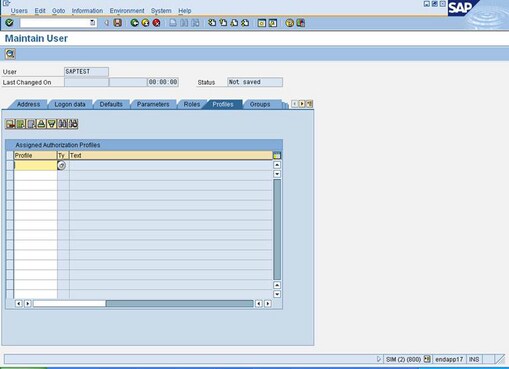Click the bottom down-arrow of table scrollbar
Screen dimensions: 509x369
pyautogui.click(x=277, y=294)
